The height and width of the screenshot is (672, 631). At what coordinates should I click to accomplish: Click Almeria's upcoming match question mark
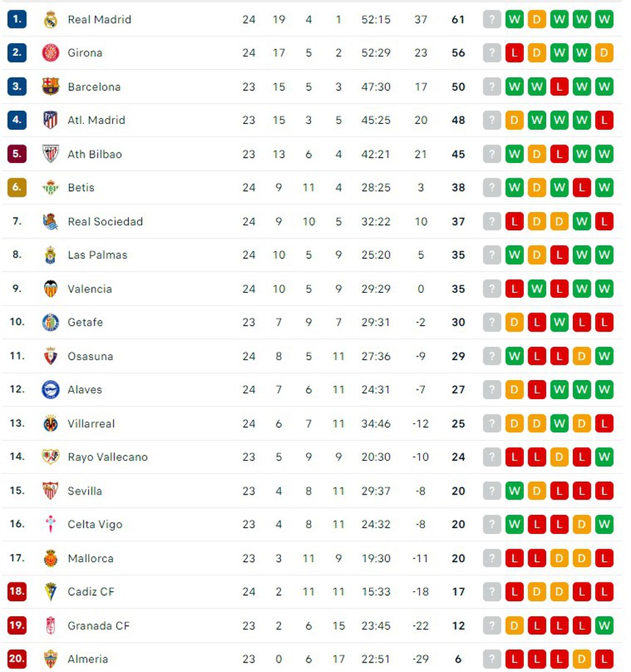tap(492, 659)
